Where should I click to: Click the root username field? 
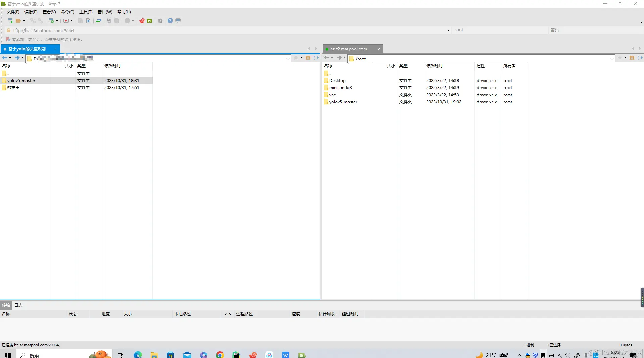[x=500, y=30]
